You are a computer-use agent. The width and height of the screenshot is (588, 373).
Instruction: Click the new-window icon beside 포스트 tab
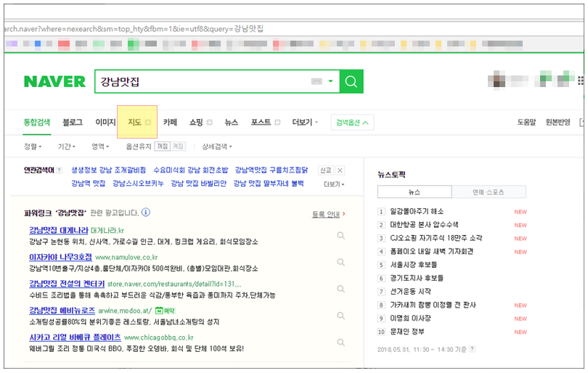point(277,122)
